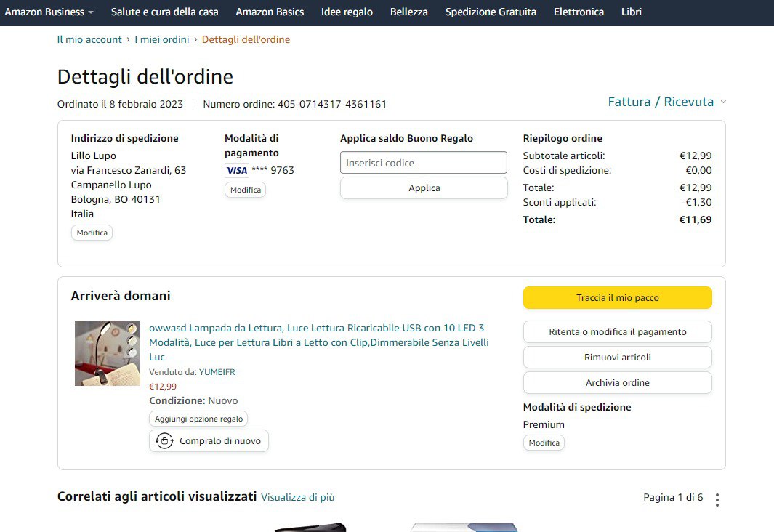
Task: Go to Idee regalo section
Action: [347, 12]
